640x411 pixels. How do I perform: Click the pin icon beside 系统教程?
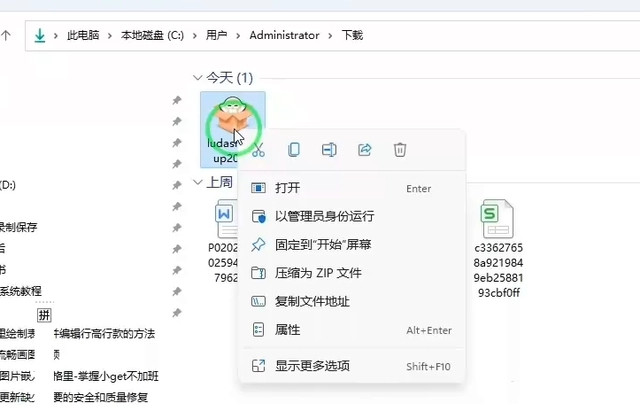(176, 291)
